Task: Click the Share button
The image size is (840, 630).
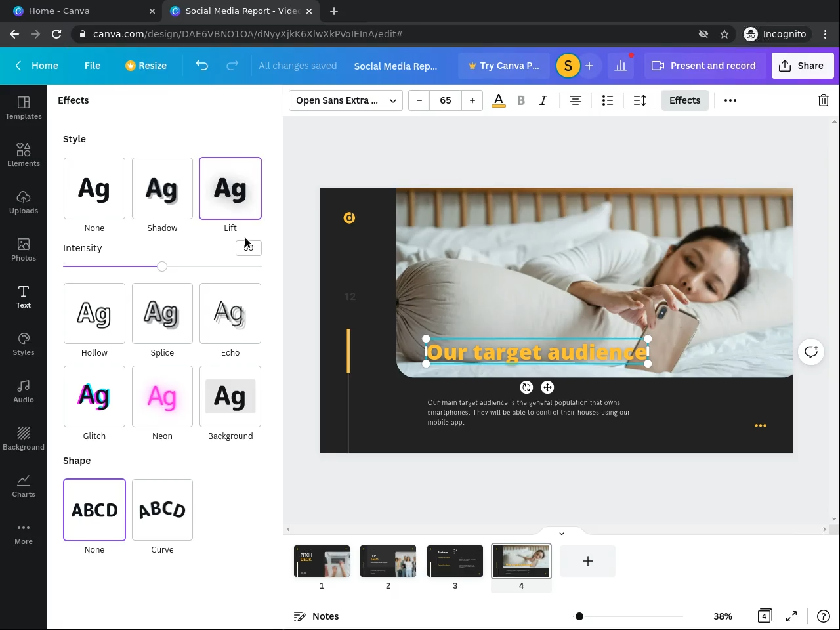Action: [802, 66]
